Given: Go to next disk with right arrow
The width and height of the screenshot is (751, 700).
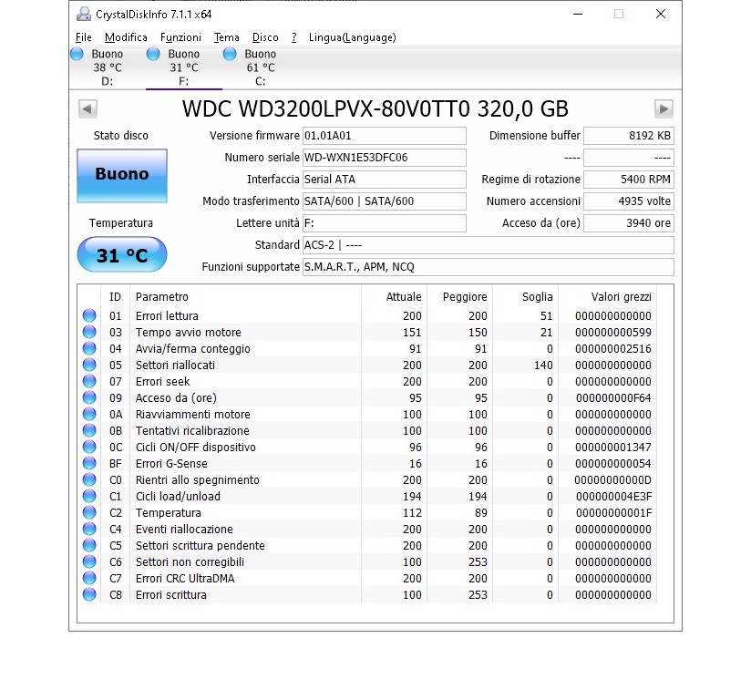Looking at the screenshot, I should coord(664,108).
